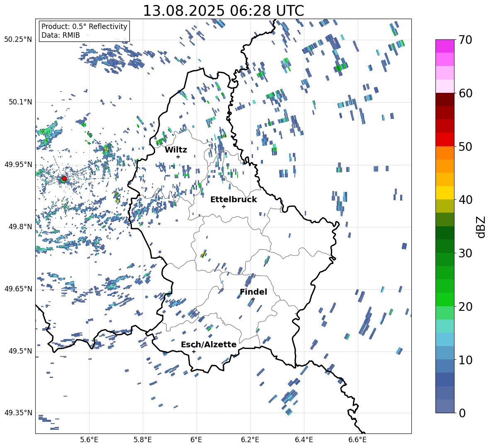Click the colorbar tick label 50

pos(465,146)
